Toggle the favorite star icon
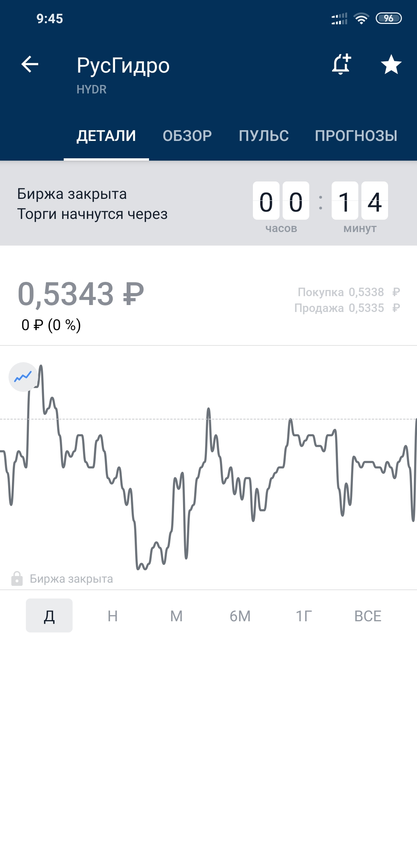 click(391, 64)
